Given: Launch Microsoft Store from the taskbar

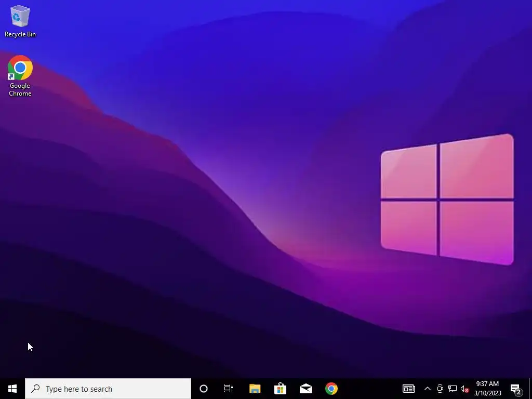Looking at the screenshot, I should tap(280, 389).
